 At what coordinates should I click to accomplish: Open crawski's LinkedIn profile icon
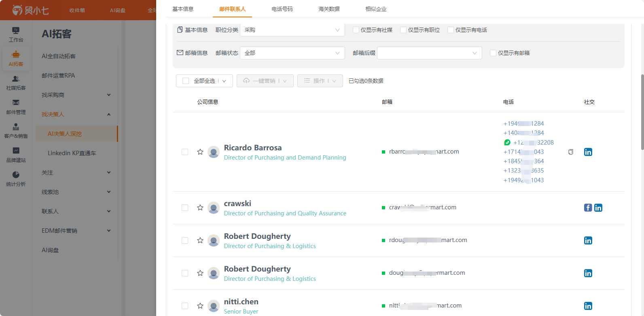[x=598, y=208]
